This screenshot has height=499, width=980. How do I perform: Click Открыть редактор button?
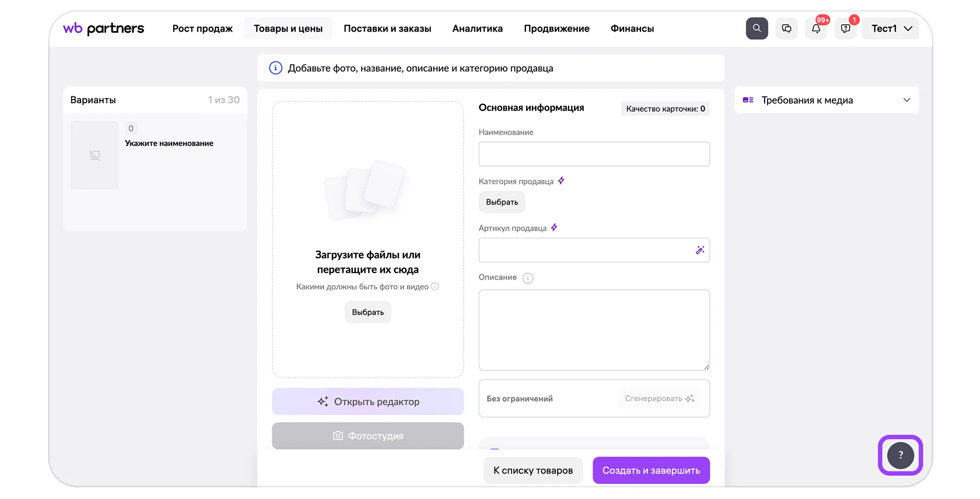(367, 402)
